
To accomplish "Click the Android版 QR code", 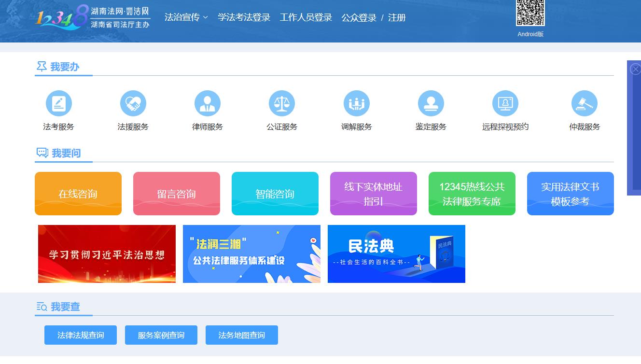I will [x=530, y=13].
